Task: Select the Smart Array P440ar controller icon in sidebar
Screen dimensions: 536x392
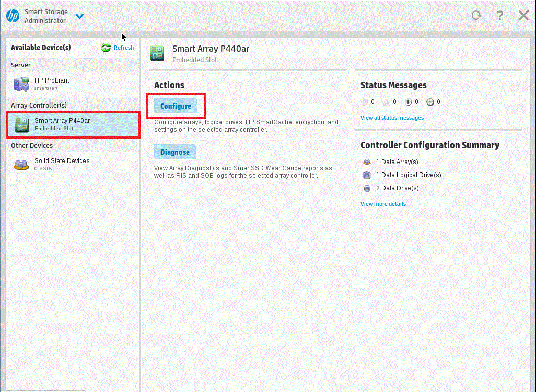Action: point(21,124)
